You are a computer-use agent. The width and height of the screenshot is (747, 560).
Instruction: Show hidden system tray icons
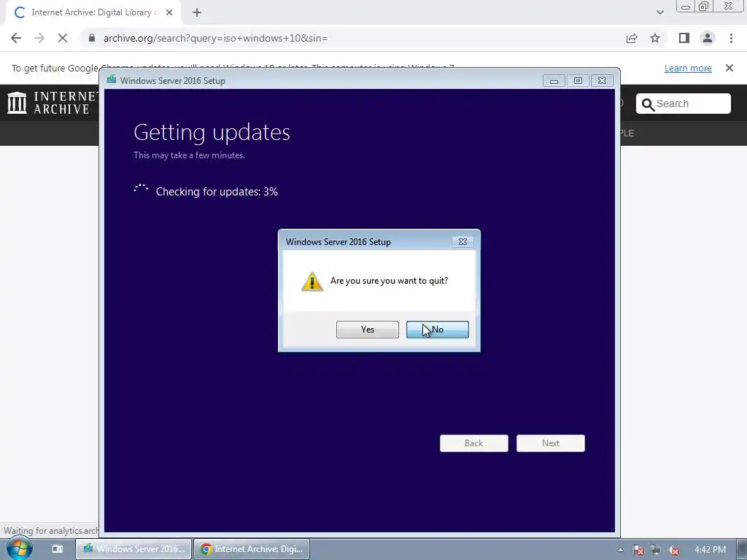tap(620, 550)
